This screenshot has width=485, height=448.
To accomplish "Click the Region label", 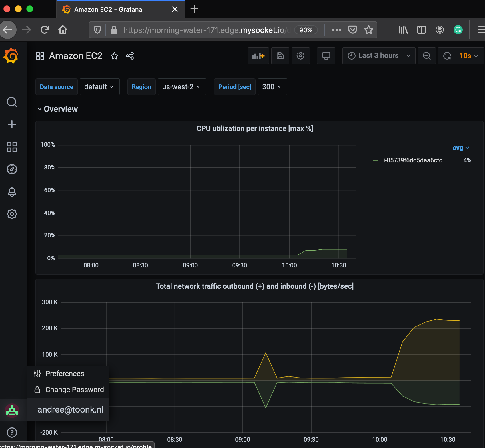I will [141, 87].
